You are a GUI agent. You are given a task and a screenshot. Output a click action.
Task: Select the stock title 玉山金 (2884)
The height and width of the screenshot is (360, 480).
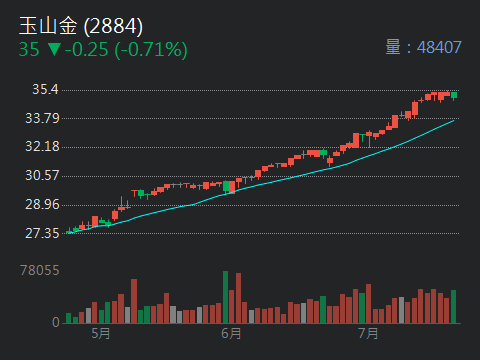tap(81, 26)
